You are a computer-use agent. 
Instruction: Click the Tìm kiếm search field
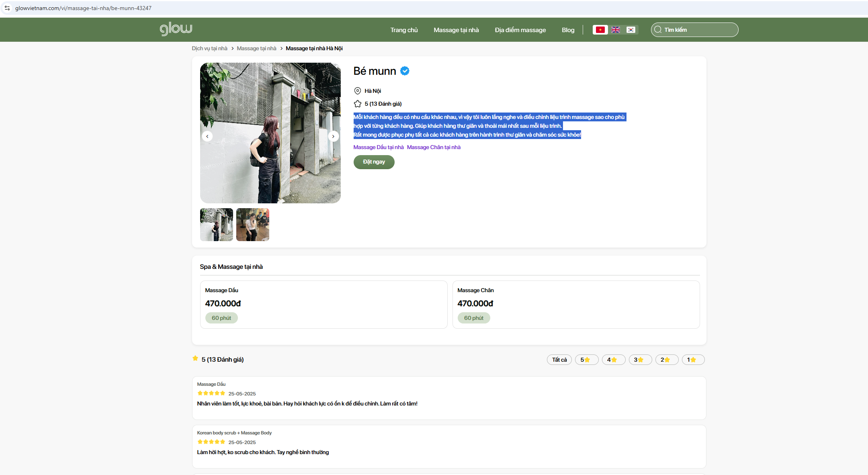point(699,30)
